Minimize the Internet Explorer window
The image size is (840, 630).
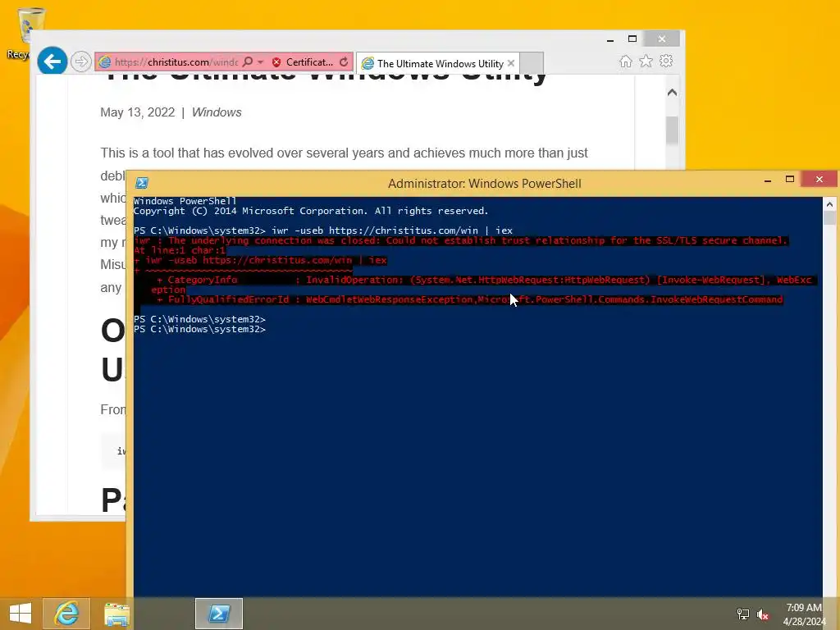[x=610, y=39]
